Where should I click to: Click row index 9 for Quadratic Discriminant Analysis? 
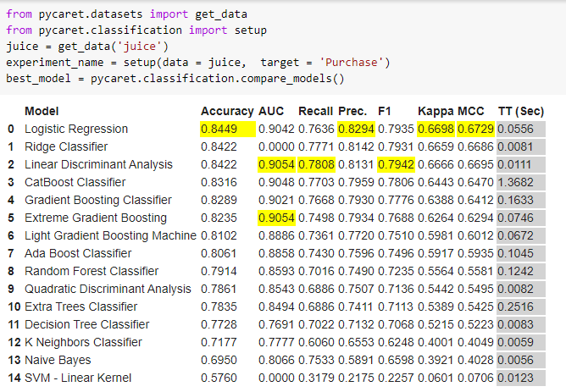point(11,289)
